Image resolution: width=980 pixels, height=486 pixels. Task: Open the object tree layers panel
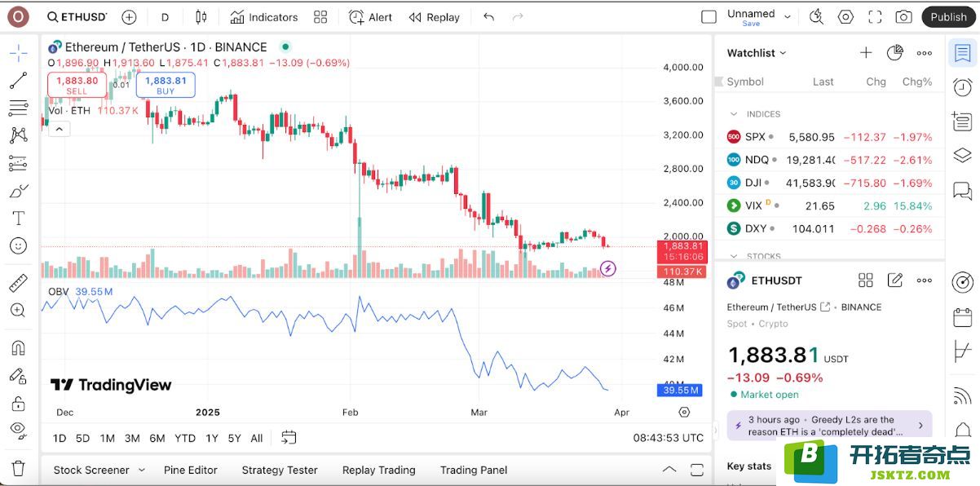tap(963, 155)
